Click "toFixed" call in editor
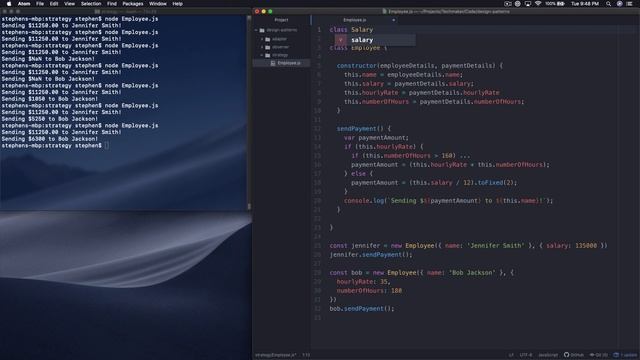 coord(490,183)
